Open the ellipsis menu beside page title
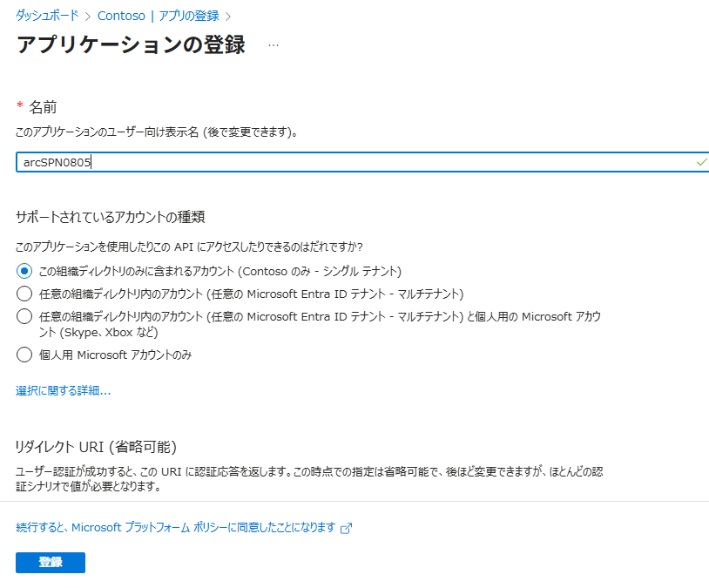This screenshot has width=709, height=588. coord(273,45)
